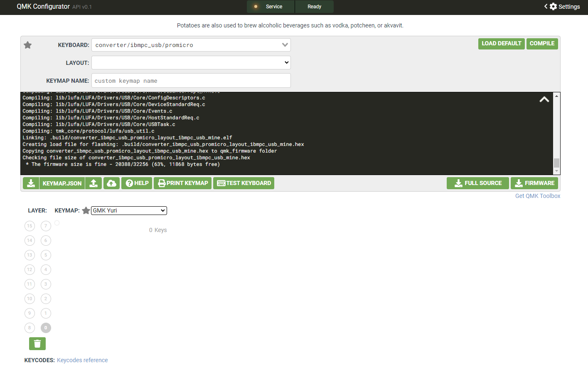Open the KEYBOARD selection dropdown
Image resolution: width=588 pixels, height=368 pixels.
pyautogui.click(x=191, y=45)
